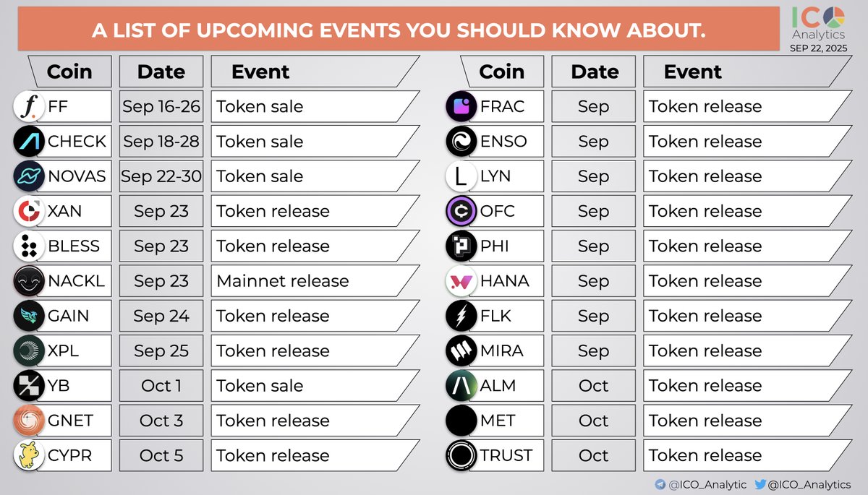This screenshot has height=495, width=868.
Task: Click the CYPR duck logo icon
Action: (30, 455)
